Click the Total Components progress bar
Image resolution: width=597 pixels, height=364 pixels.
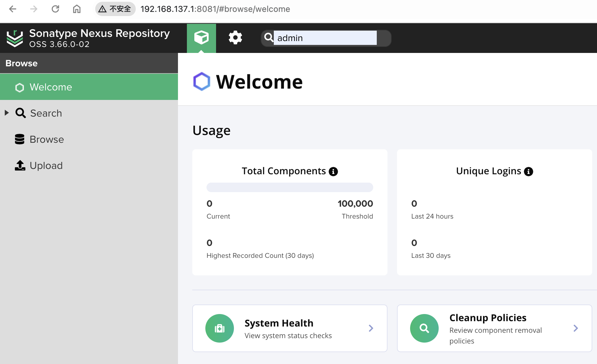290,187
